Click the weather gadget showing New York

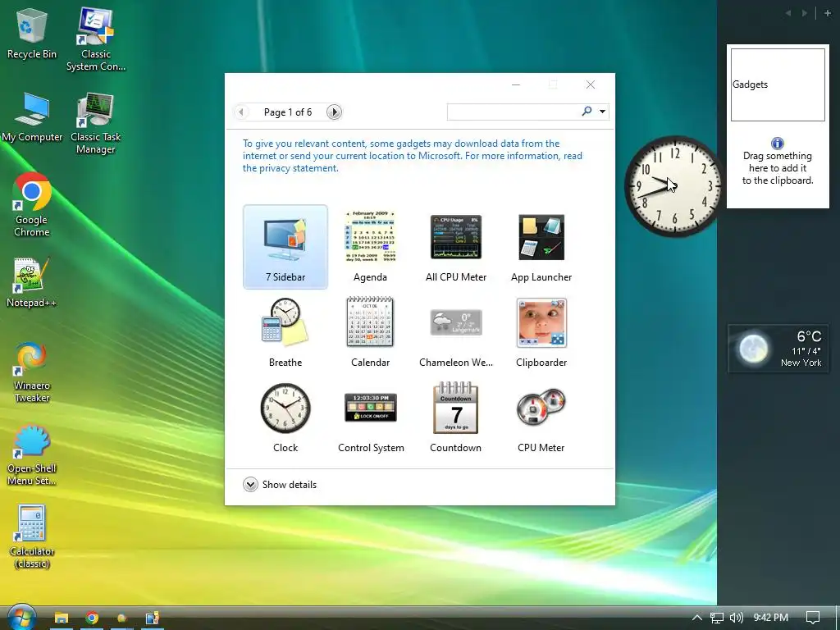[778, 348]
